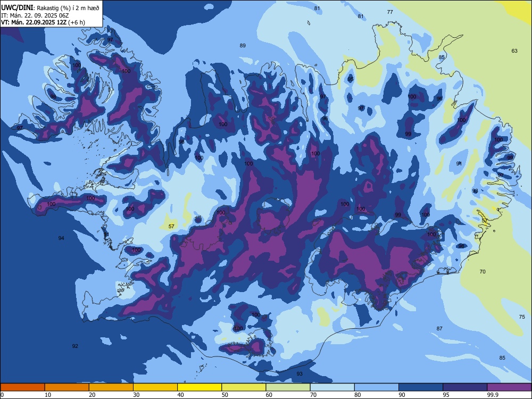The image size is (532, 399).
Task: Click the legend tick label '99.9'
Action: point(493,395)
